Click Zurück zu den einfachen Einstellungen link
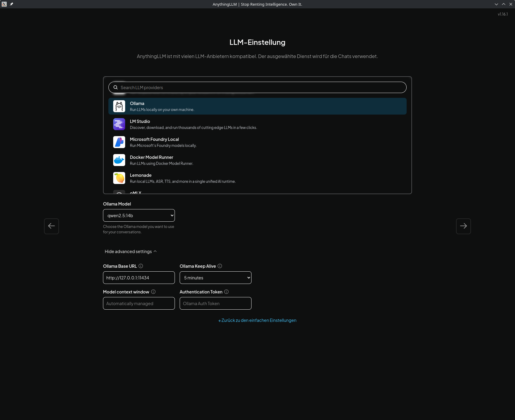Viewport: 515px width, 420px height. [257, 320]
